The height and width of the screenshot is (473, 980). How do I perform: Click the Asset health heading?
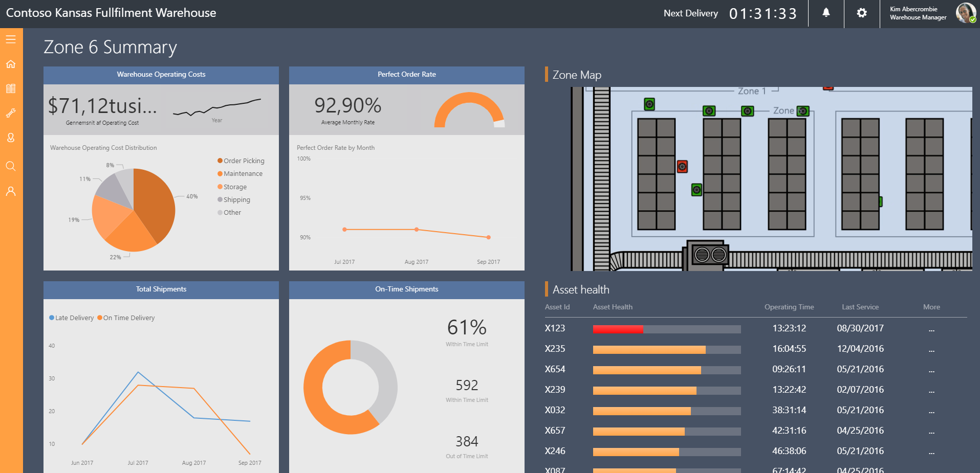tap(581, 290)
